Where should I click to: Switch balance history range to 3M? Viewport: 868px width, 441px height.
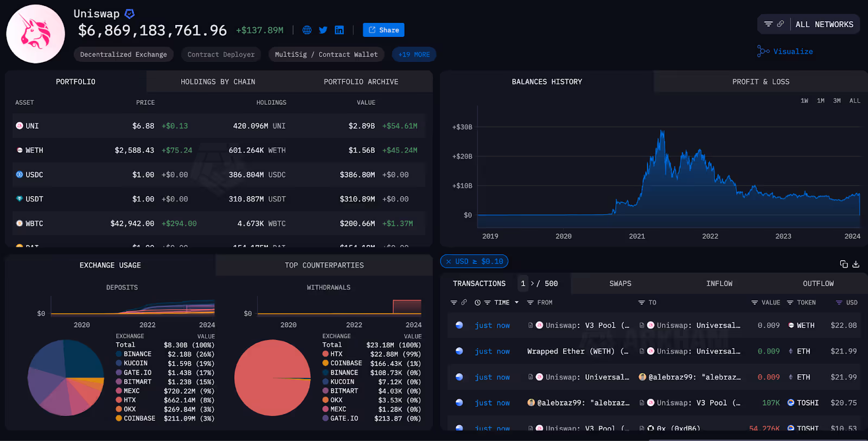tap(837, 100)
